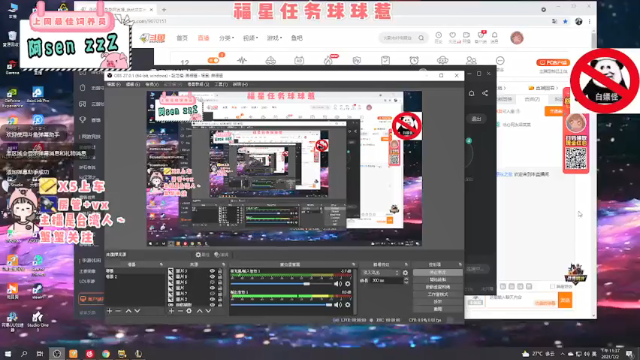Open 工具 menu in OBS

[221, 84]
